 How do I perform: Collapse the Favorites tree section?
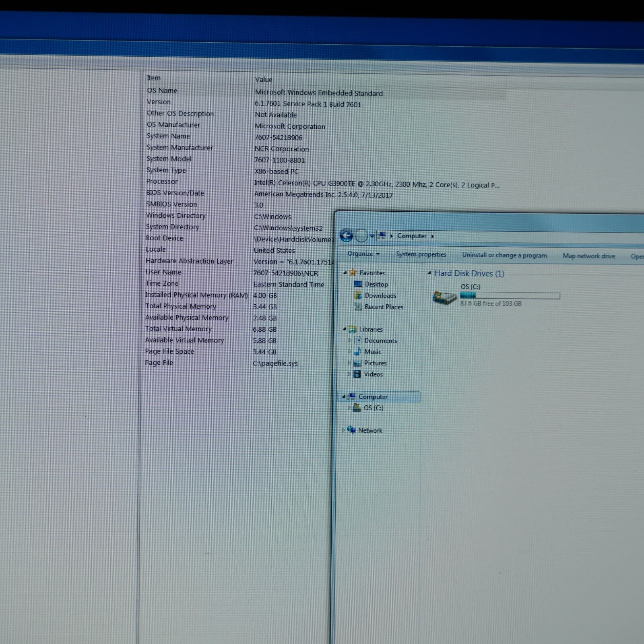345,273
